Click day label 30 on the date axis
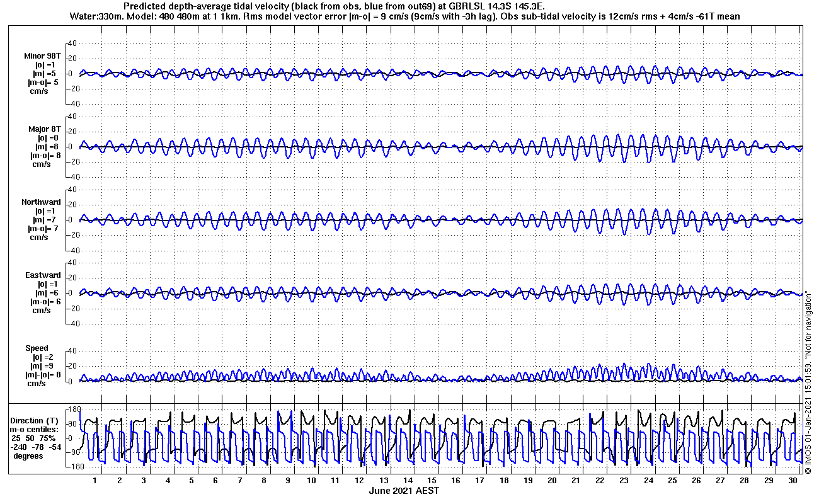This screenshot has width=819, height=504. point(793,480)
